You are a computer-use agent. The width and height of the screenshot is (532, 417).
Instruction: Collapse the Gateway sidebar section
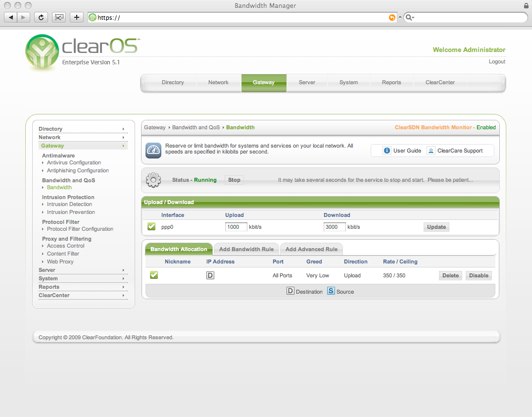83,146
